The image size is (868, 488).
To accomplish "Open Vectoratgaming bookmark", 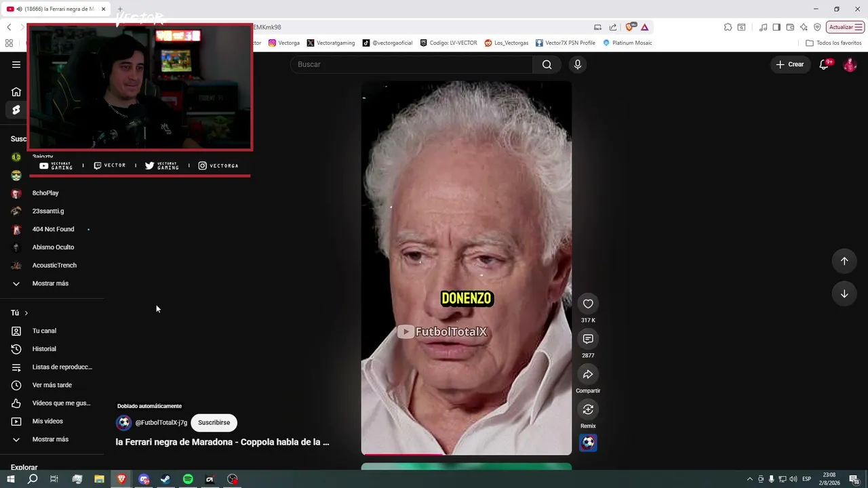I will pyautogui.click(x=331, y=43).
